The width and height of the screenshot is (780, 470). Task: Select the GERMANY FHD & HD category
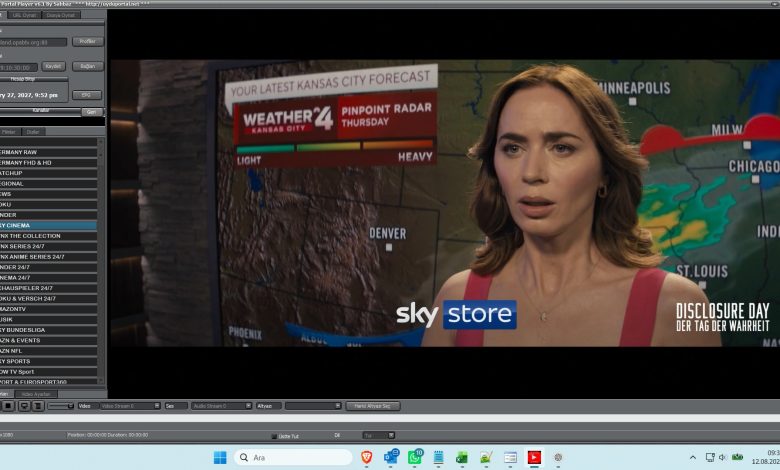click(x=48, y=163)
